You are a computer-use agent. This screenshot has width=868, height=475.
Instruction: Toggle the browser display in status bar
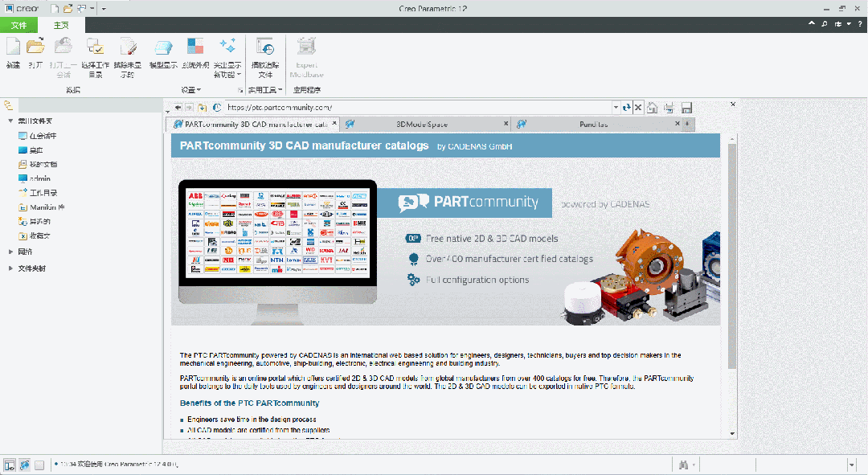[24, 465]
